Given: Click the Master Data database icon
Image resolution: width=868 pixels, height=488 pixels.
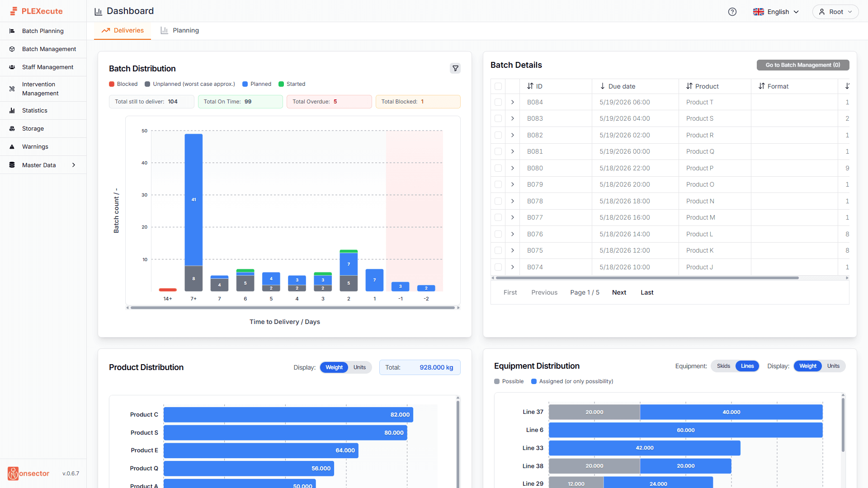Looking at the screenshot, I should (x=12, y=165).
